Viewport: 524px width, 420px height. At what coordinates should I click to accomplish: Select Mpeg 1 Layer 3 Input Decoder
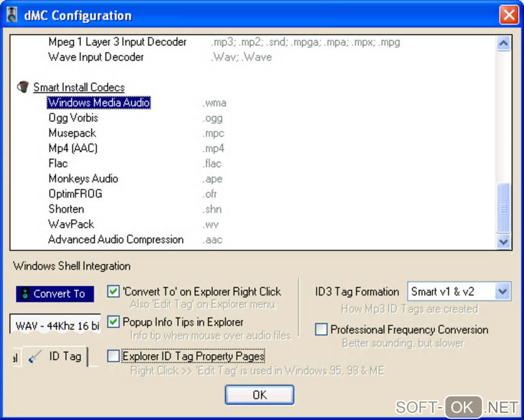[117, 42]
